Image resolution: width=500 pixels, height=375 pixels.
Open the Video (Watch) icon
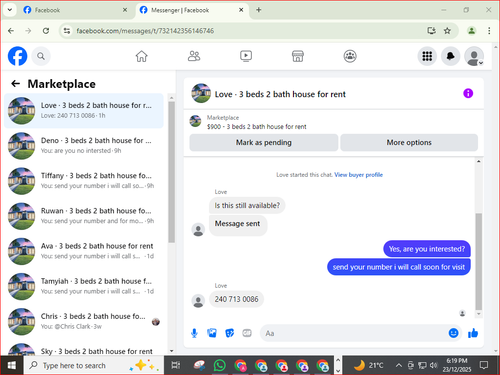(x=246, y=56)
